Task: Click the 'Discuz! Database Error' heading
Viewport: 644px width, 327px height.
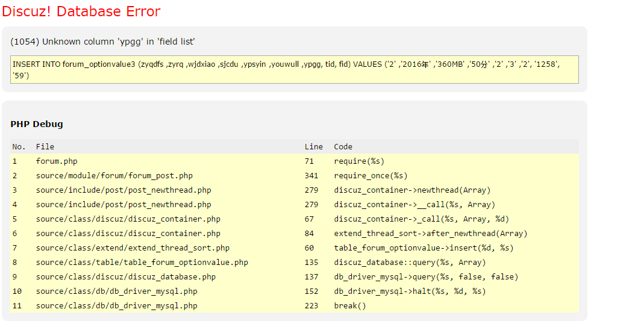Action: tap(81, 11)
